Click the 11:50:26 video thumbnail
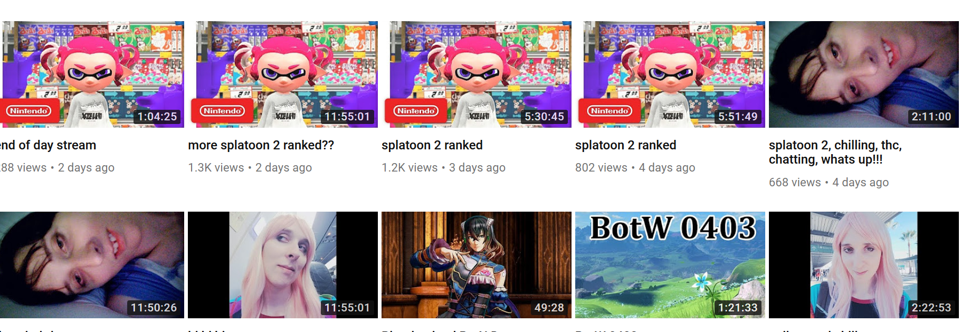The width and height of the screenshot is (980, 332). click(x=92, y=265)
